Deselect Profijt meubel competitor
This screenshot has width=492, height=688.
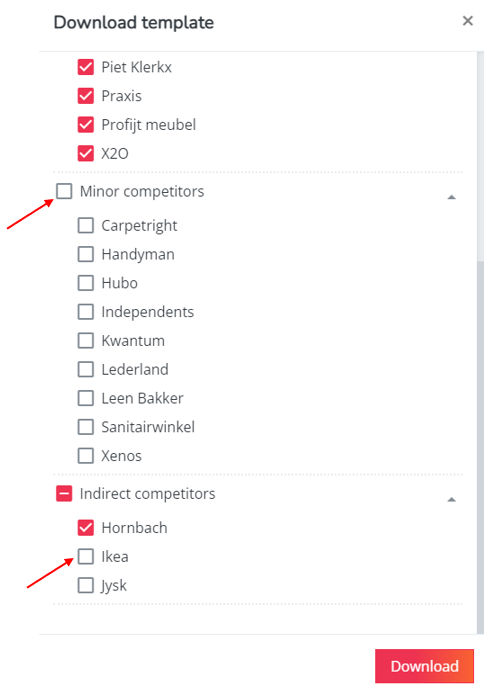pyautogui.click(x=86, y=125)
